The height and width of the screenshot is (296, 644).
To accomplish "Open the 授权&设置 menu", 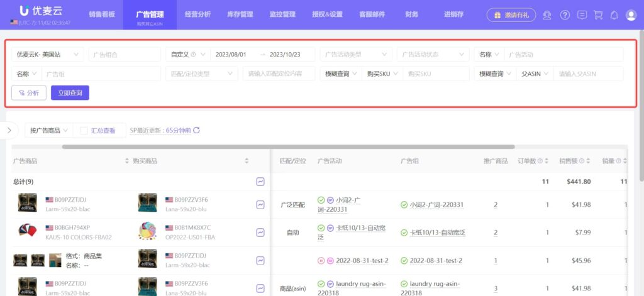I will coord(327,14).
